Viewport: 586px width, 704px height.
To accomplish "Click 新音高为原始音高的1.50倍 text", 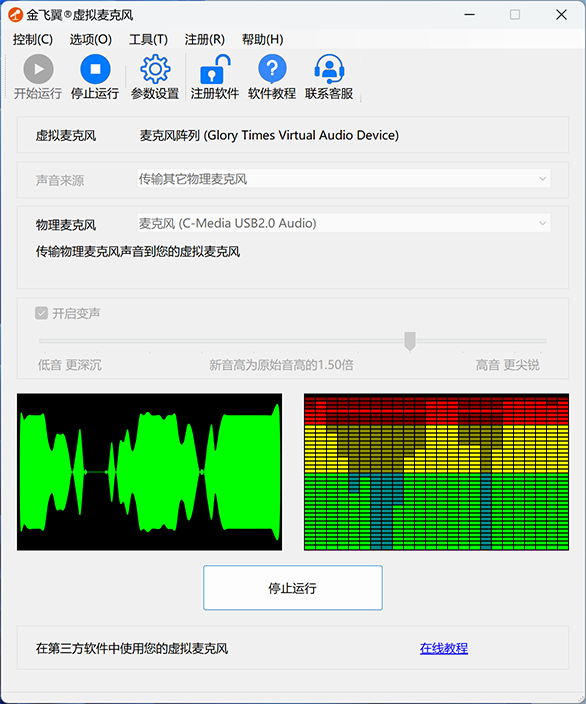I will pos(282,365).
